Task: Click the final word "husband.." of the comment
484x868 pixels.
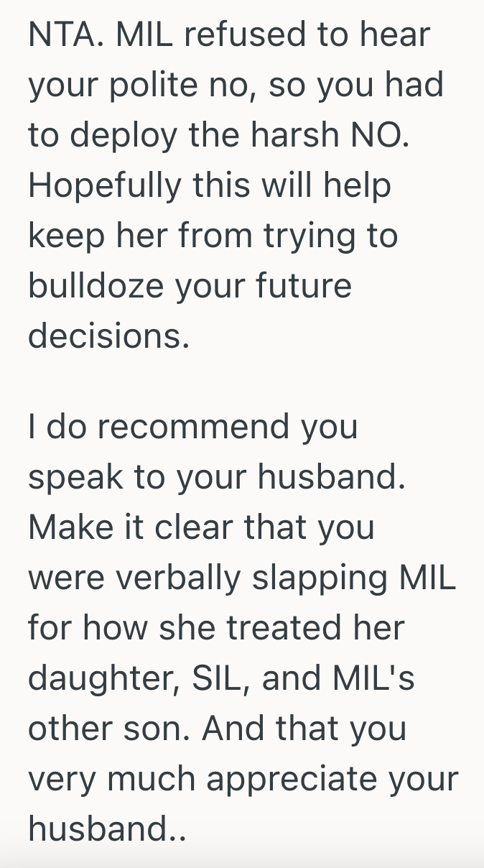Action: 107,829
